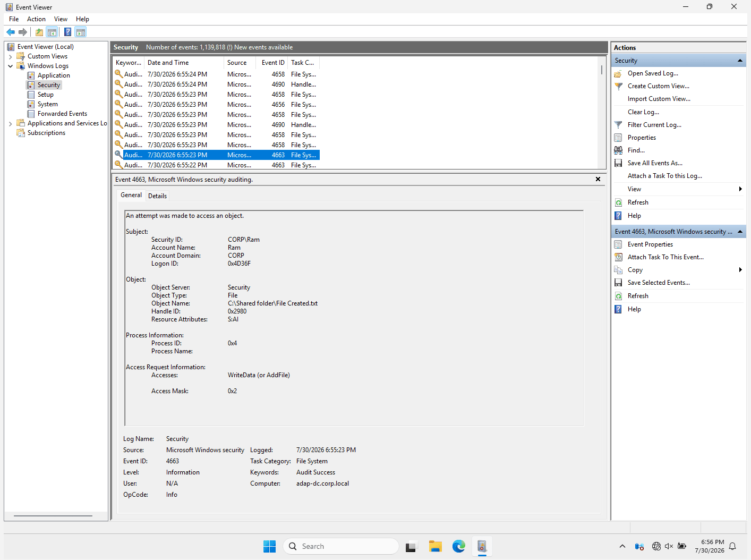Open the View submenu arrow in Actions

[740, 189]
